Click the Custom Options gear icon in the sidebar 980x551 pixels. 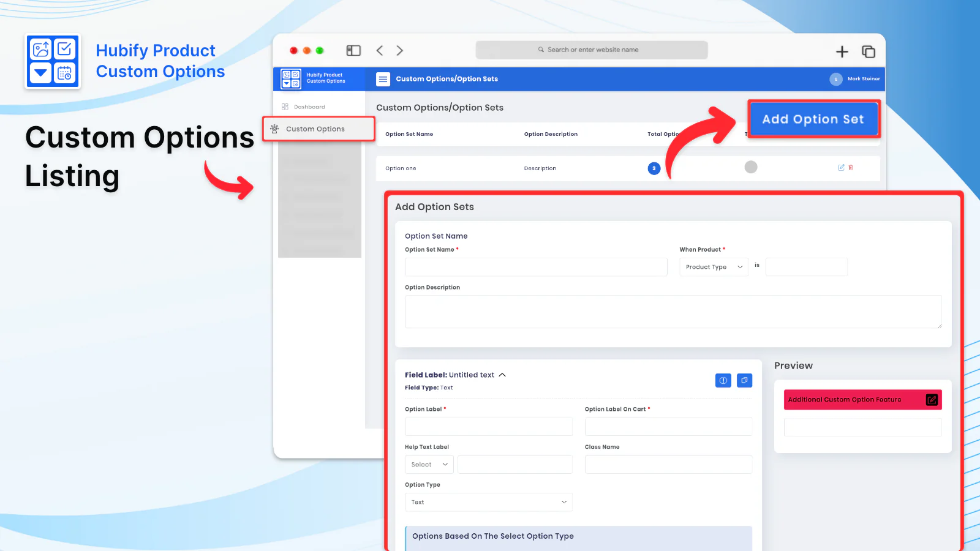274,129
